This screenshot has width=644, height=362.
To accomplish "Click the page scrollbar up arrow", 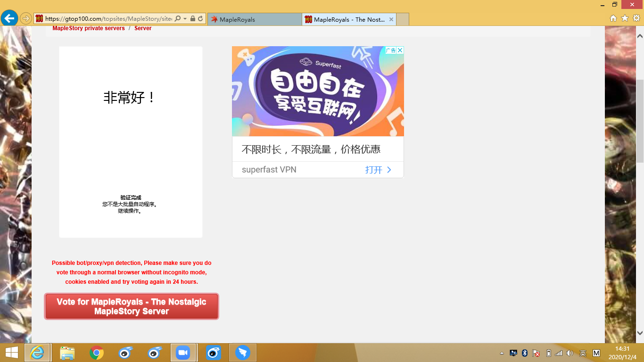I will pos(640,36).
